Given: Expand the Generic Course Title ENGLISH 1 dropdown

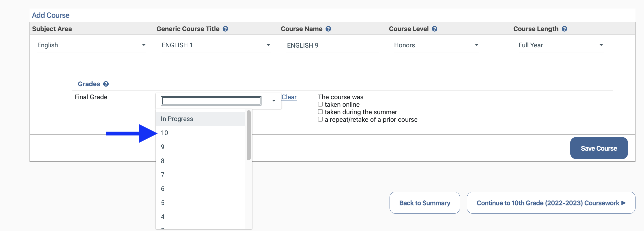Looking at the screenshot, I should [x=216, y=45].
